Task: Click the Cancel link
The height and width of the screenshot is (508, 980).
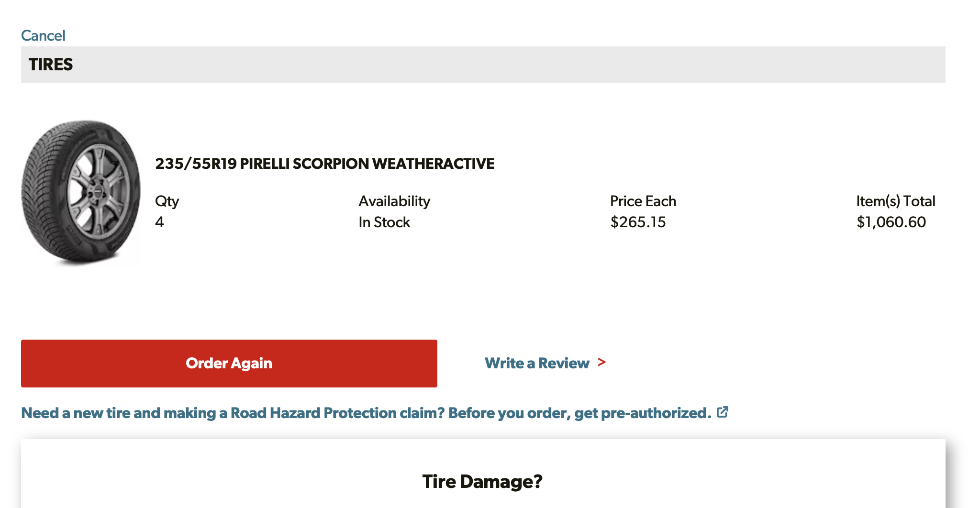Action: 43,35
